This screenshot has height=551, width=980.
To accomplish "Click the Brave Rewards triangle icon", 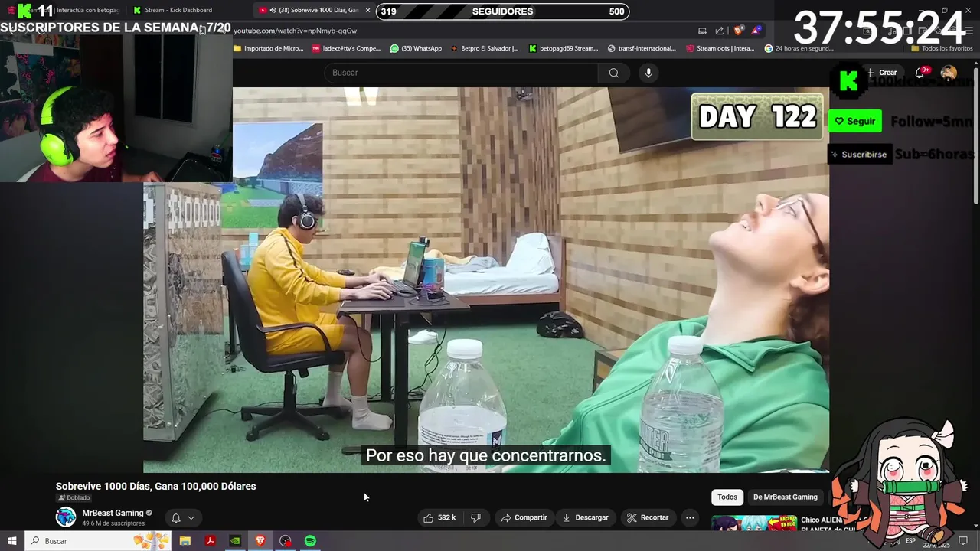I will (756, 31).
